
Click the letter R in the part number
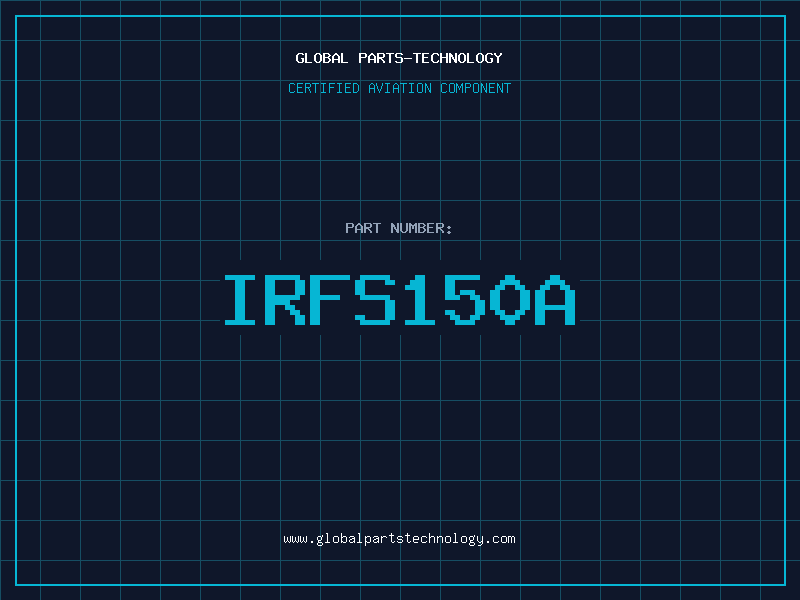pyautogui.click(x=287, y=300)
